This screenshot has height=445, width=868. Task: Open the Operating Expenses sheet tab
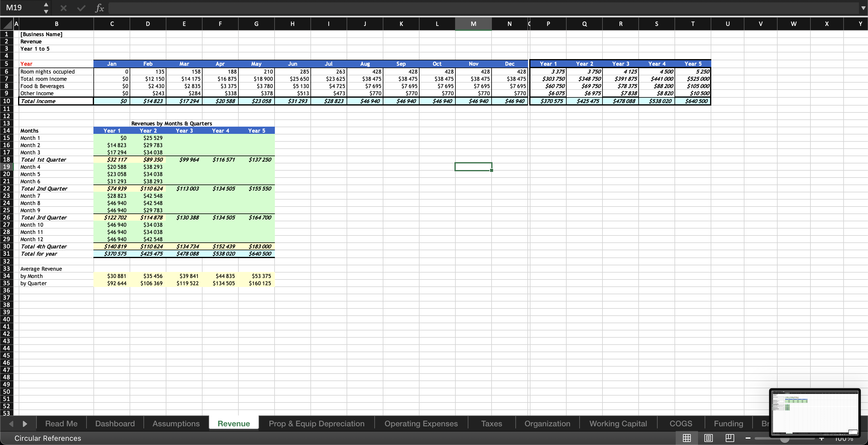point(421,423)
